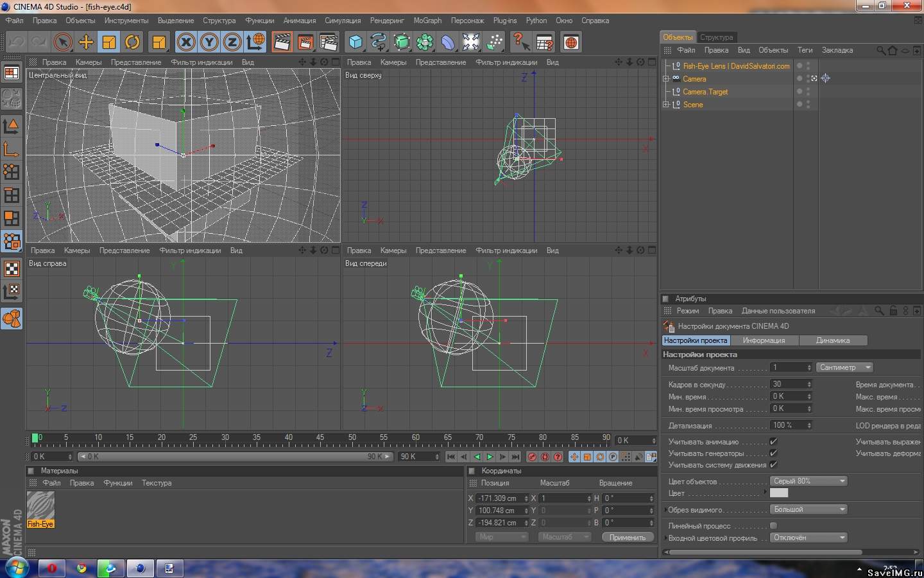Open 'Теги' in object manager menu
This screenshot has width=924, height=578.
805,50
